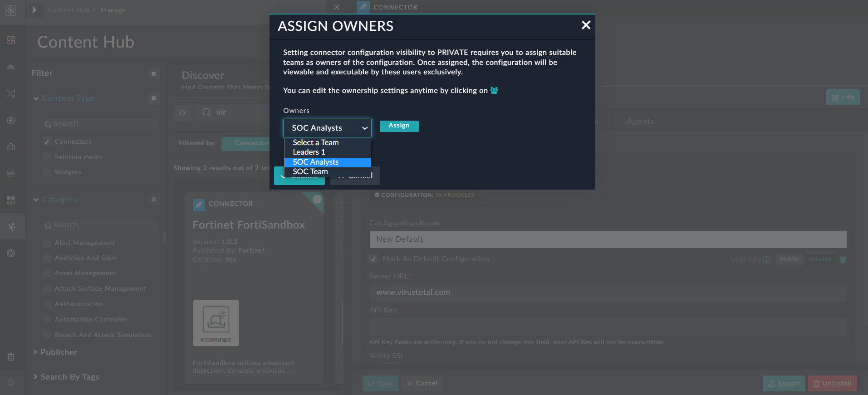Toggle the Analytics And Siem checkbox

(x=47, y=258)
